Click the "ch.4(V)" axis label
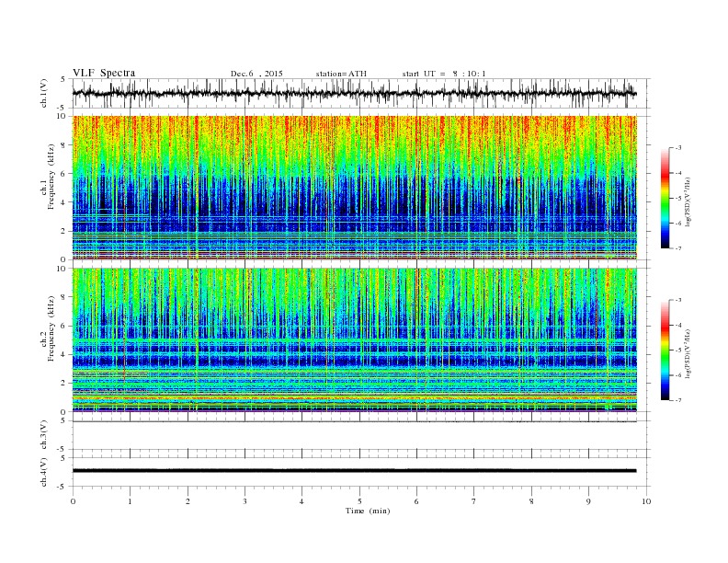Image resolution: width=728 pixels, height=563 pixels. pyautogui.click(x=44, y=473)
